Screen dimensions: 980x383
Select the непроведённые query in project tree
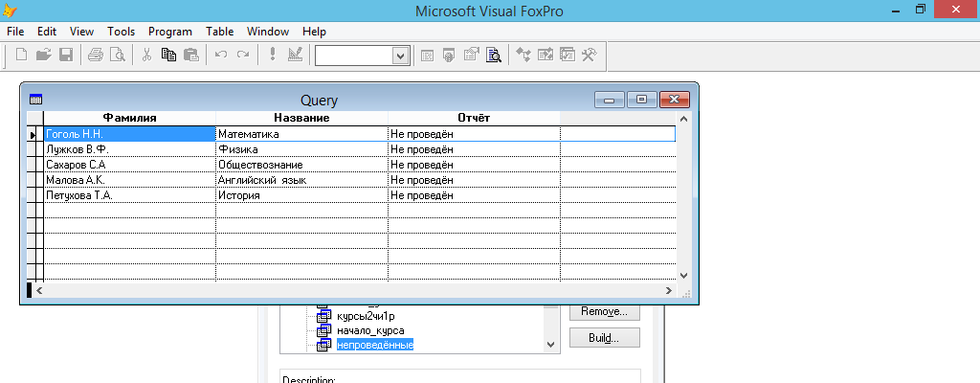[x=375, y=344]
